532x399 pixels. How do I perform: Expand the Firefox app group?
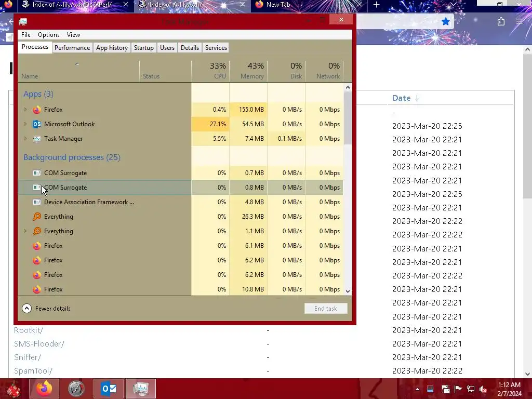pos(25,110)
